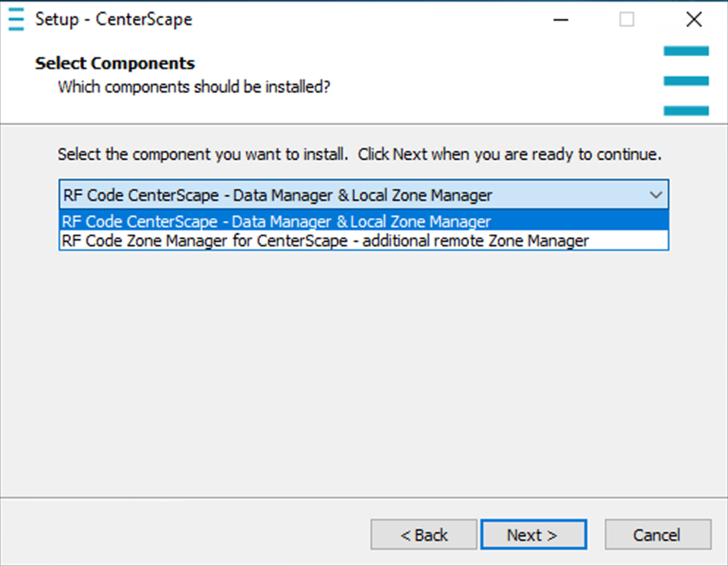This screenshot has height=566, width=728.
Task: Click the CenterScape logo in the header
Action: click(686, 80)
